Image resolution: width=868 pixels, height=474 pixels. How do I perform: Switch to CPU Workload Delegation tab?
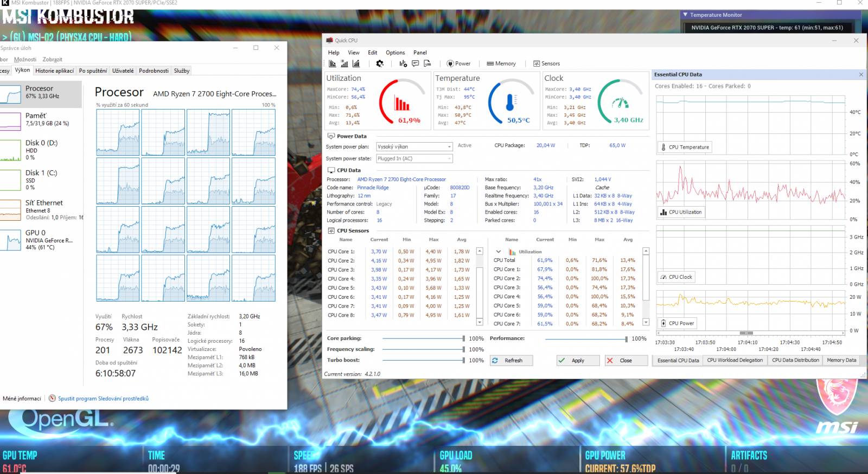click(735, 360)
